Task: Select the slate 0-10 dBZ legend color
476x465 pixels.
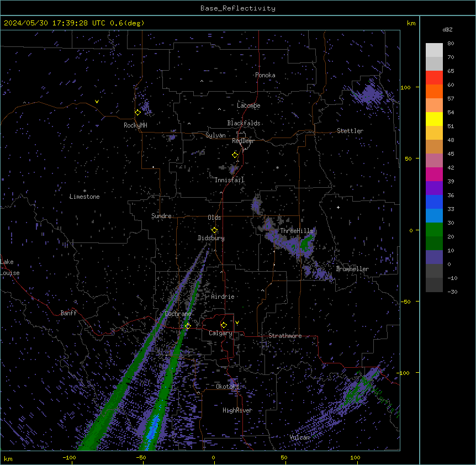Action: point(434,257)
